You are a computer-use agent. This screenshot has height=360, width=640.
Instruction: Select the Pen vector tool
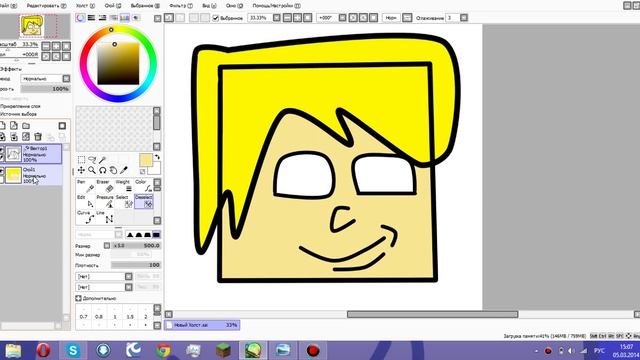tap(85, 186)
